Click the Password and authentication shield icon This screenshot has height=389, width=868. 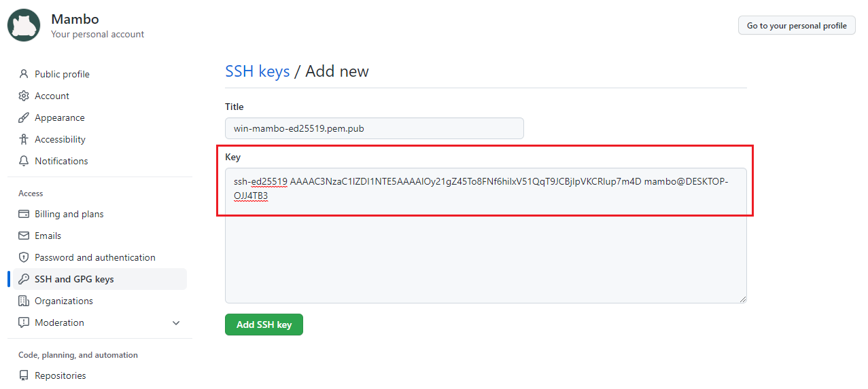click(x=24, y=257)
